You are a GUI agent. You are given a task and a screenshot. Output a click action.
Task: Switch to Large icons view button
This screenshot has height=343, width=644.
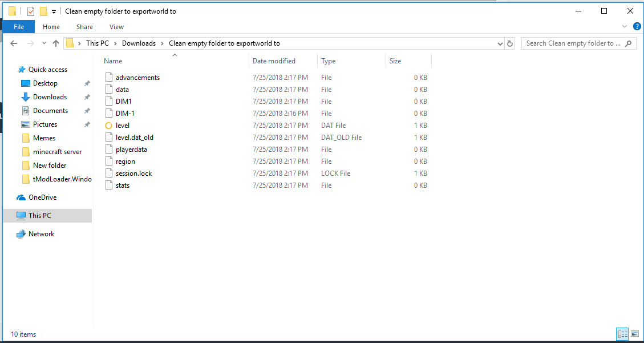tap(634, 334)
